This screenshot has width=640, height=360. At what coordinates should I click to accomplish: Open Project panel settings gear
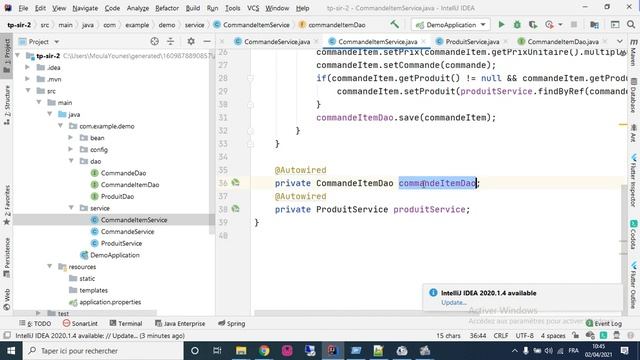click(191, 41)
